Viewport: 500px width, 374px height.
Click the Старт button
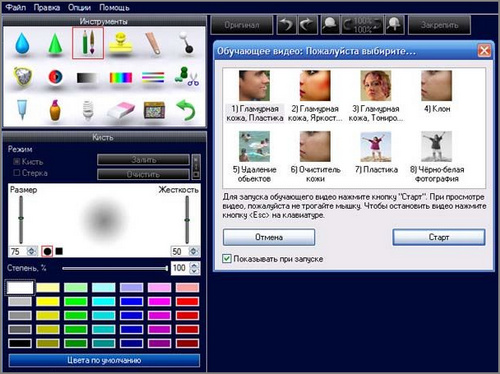coord(439,237)
